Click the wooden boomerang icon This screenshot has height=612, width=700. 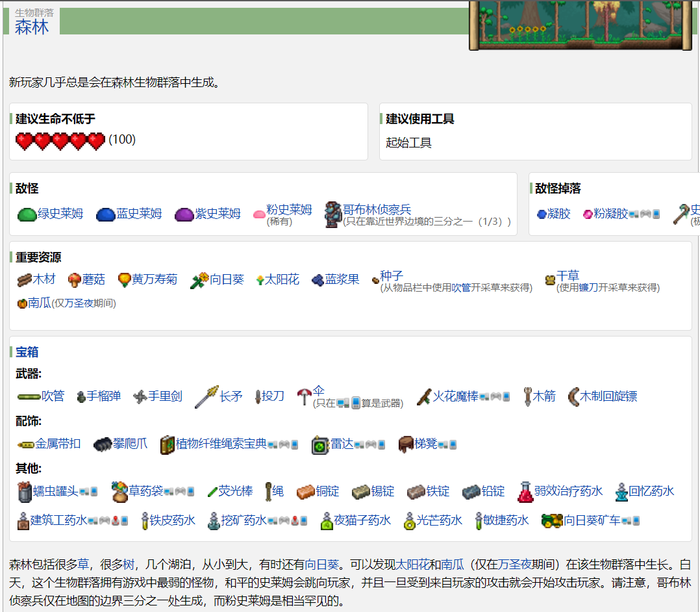[573, 396]
